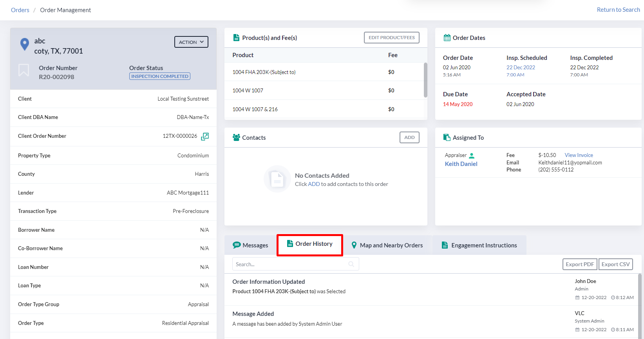Go to Orders breadcrumb link

[x=20, y=10]
